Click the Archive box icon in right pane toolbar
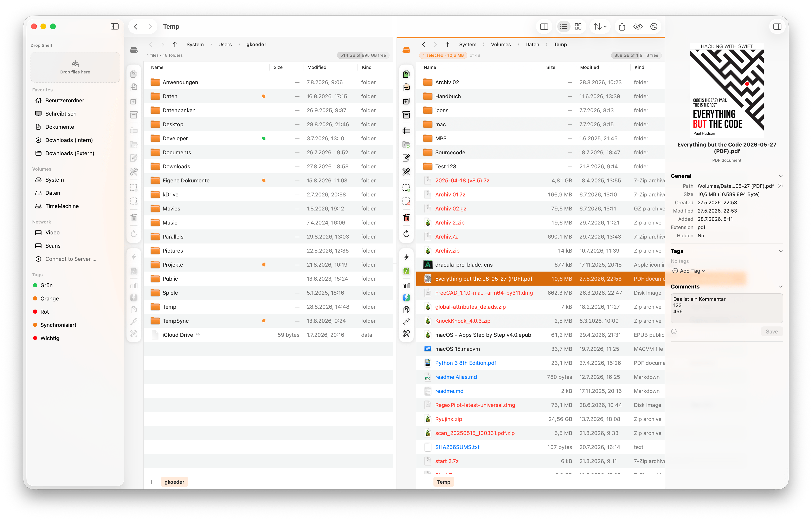Viewport: 812px width, 520px height. (x=406, y=115)
